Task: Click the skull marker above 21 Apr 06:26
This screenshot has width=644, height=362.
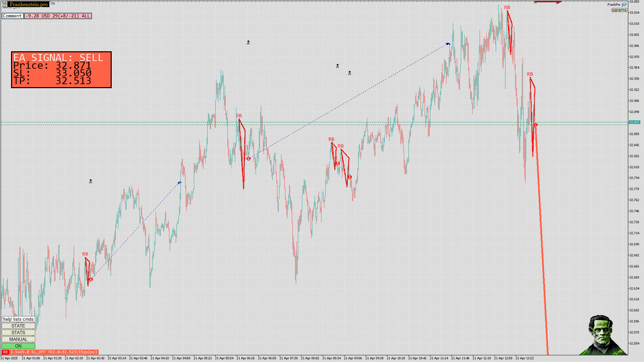Action: click(x=248, y=43)
